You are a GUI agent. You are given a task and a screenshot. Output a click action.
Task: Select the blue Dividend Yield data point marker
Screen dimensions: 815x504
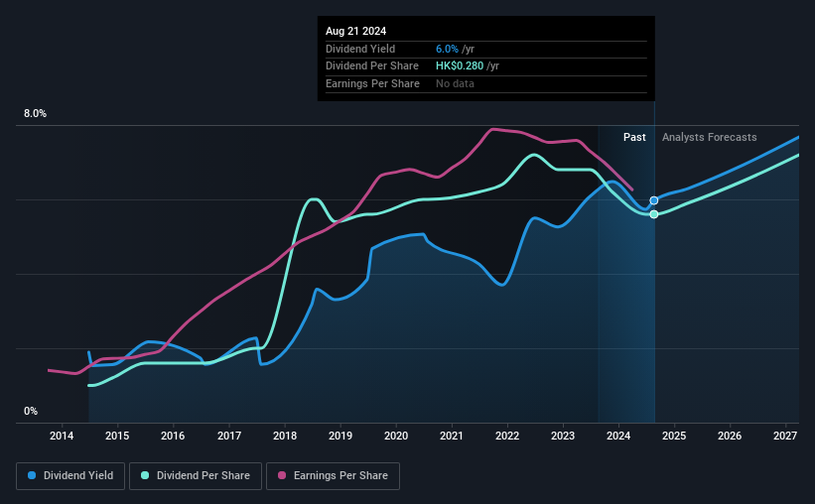654,200
